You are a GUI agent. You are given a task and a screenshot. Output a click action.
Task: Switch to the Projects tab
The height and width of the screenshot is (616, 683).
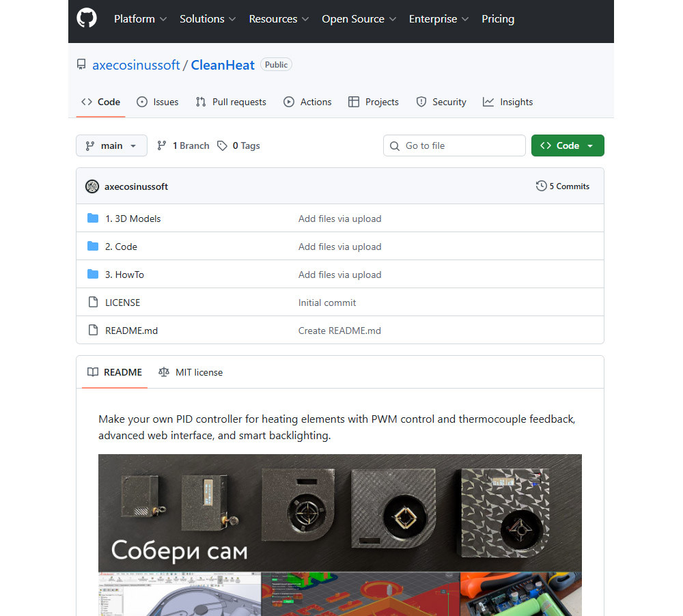point(374,102)
